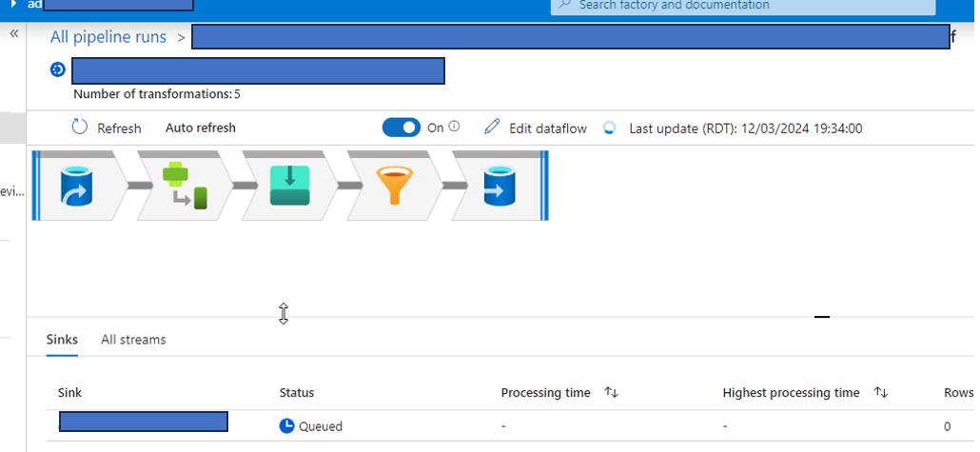Open Edit dataflow
The image size is (980, 452).
(x=548, y=128)
